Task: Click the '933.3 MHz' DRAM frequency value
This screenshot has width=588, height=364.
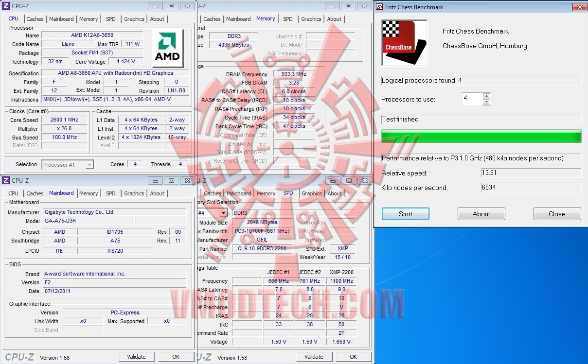Action: [294, 74]
